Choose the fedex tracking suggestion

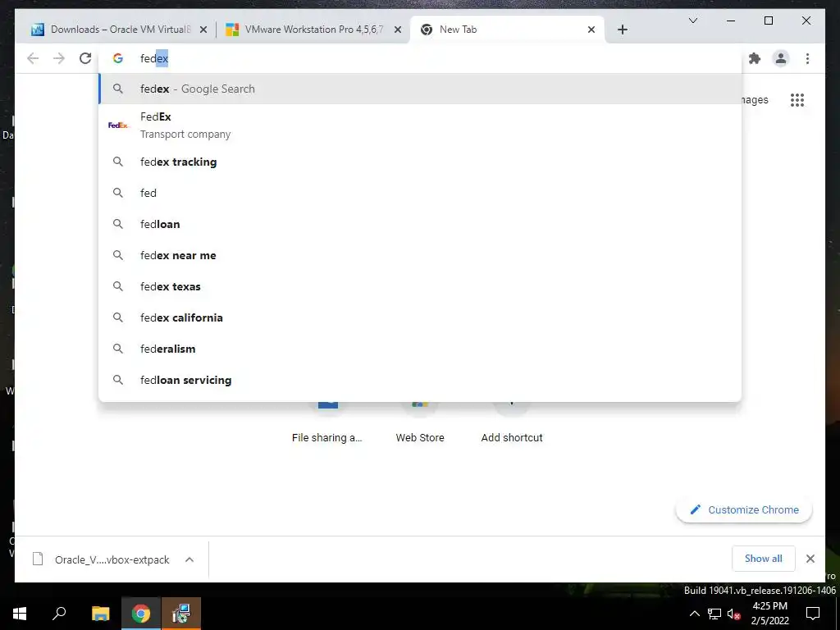421,162
